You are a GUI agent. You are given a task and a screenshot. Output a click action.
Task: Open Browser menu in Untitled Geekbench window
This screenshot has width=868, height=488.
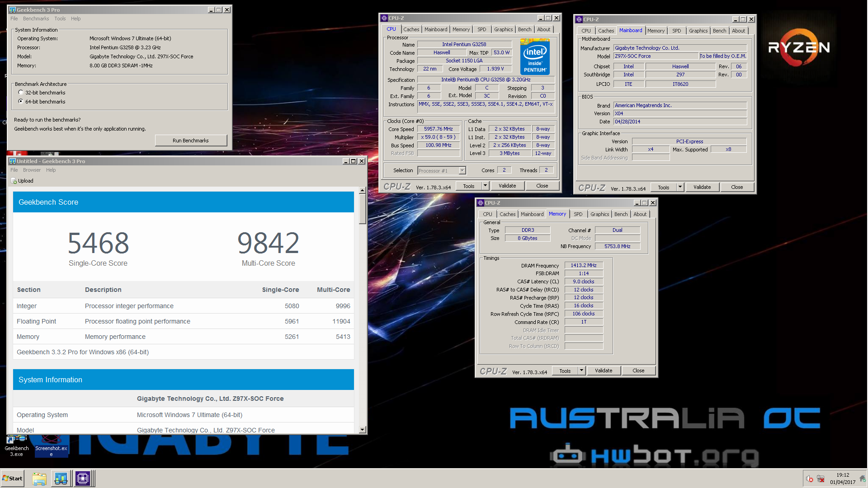[x=32, y=170]
